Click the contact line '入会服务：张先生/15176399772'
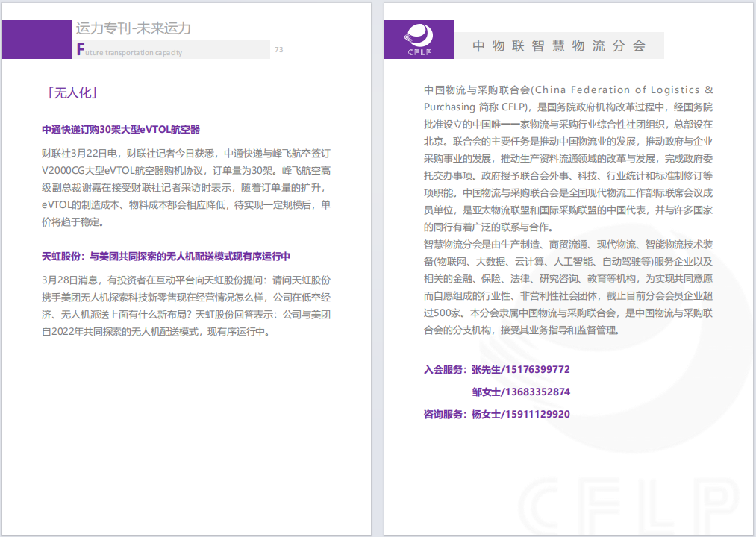This screenshot has width=756, height=537. (x=496, y=370)
